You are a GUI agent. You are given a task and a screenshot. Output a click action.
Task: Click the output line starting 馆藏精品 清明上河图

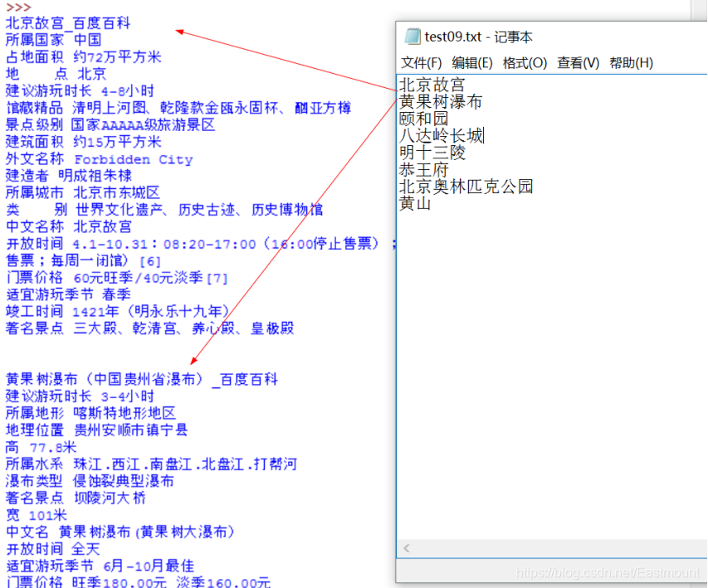click(178, 108)
